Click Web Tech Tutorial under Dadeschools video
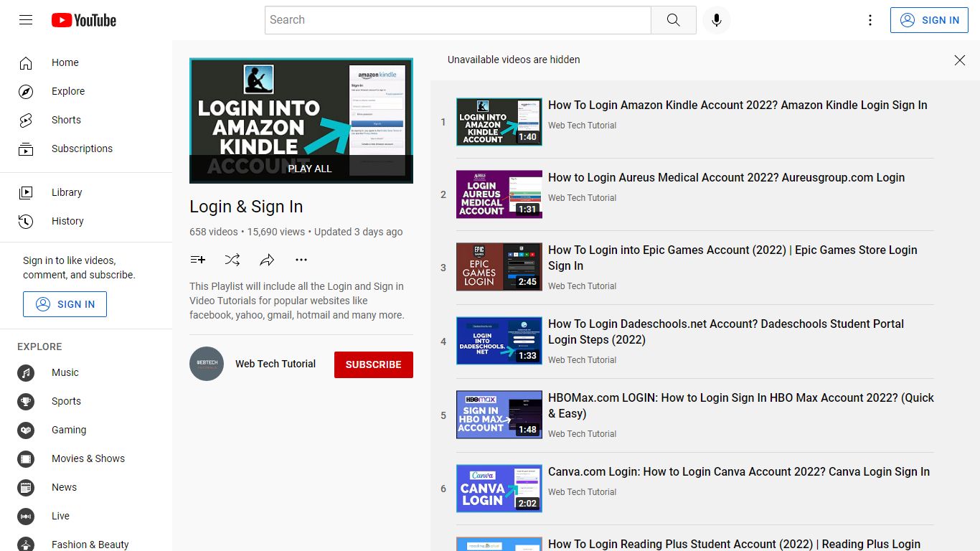This screenshot has height=551, width=980. point(582,360)
